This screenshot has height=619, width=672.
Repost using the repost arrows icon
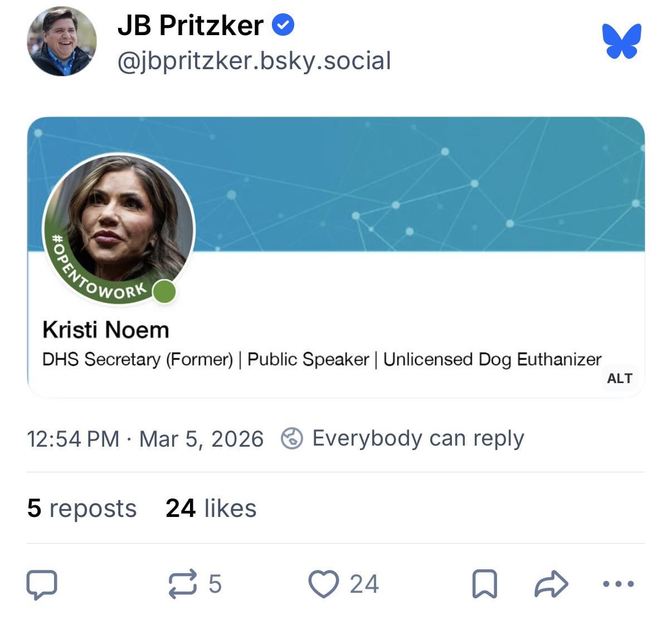pyautogui.click(x=183, y=584)
